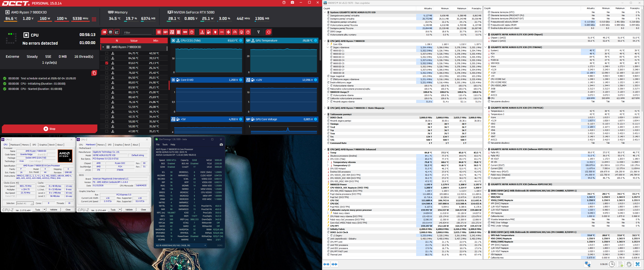Collapse AMD Ryzen 7 9800X3D sensor group
This screenshot has width=644, height=270.
pos(103,47)
